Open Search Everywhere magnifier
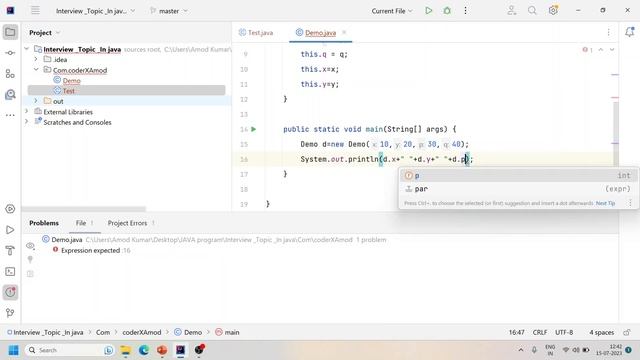 532,11
